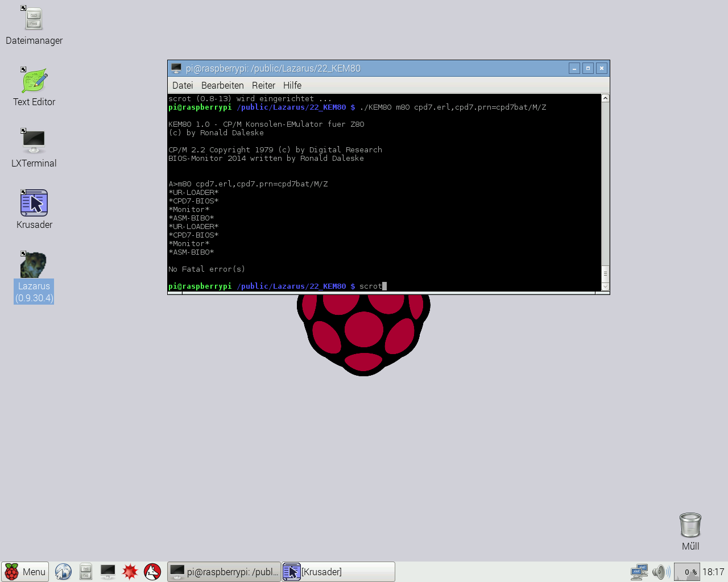The height and width of the screenshot is (582, 728).
Task: Open the volume speaker tray icon
Action: [661, 572]
